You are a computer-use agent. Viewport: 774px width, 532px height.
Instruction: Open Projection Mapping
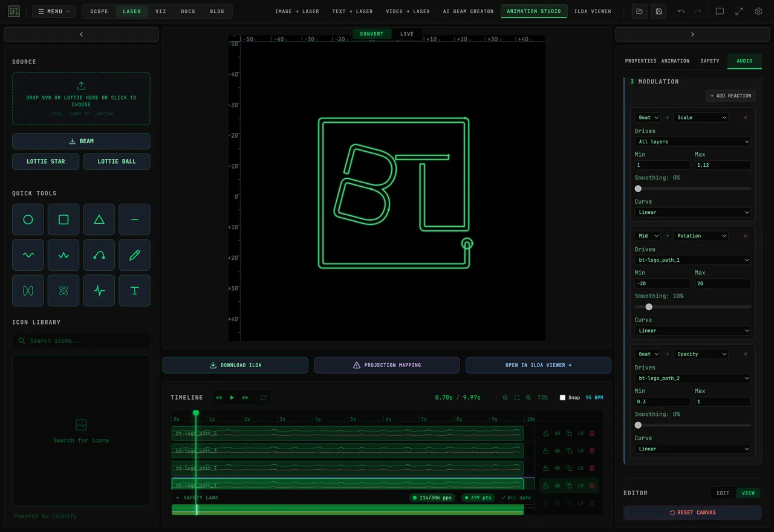(387, 365)
